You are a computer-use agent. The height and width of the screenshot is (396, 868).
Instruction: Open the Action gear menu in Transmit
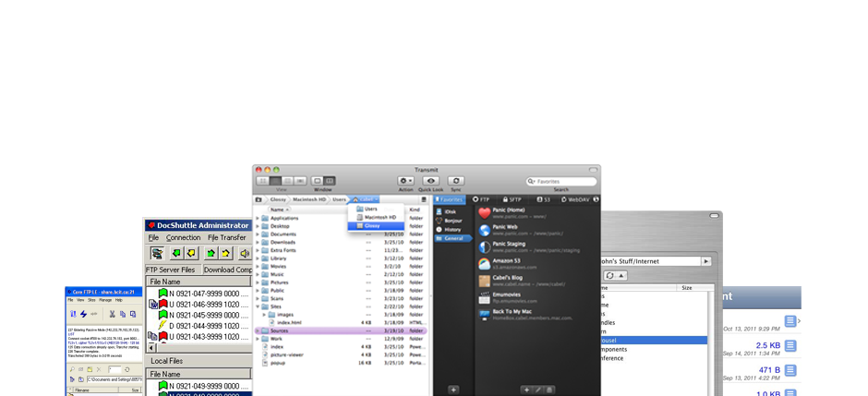[x=404, y=181]
